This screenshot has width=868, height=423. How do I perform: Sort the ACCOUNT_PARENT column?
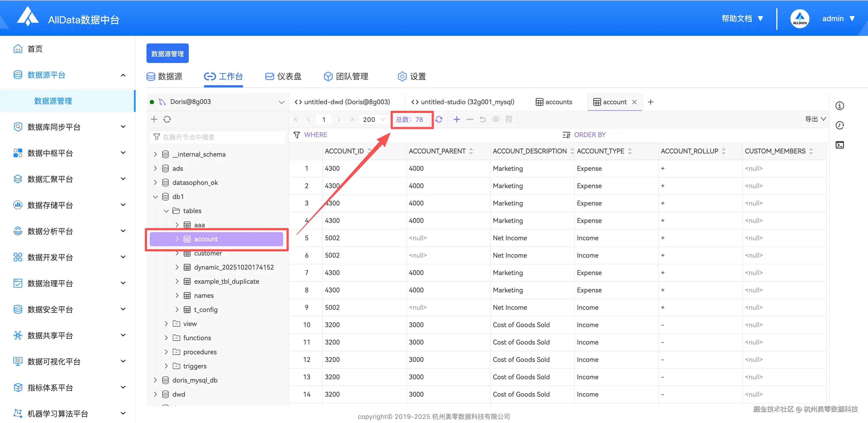pos(471,151)
